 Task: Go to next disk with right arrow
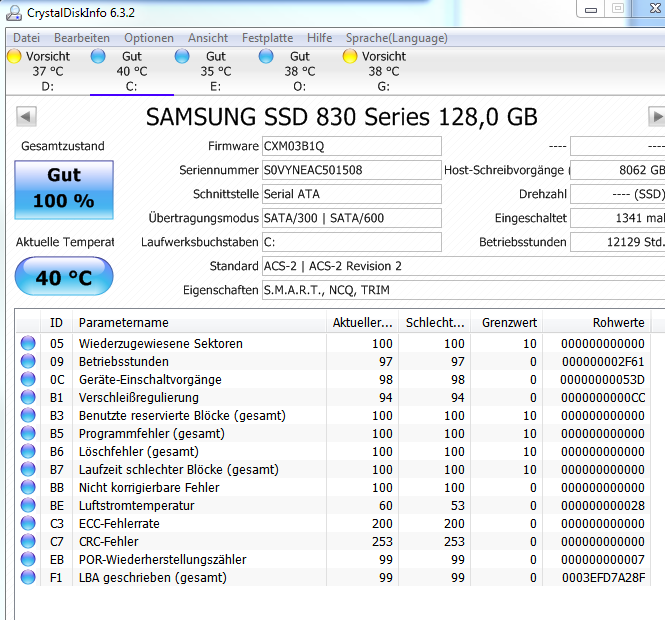(x=657, y=116)
